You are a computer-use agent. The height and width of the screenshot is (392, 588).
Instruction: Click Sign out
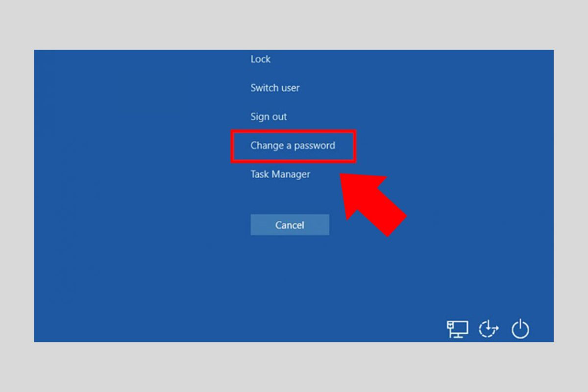coord(269,117)
